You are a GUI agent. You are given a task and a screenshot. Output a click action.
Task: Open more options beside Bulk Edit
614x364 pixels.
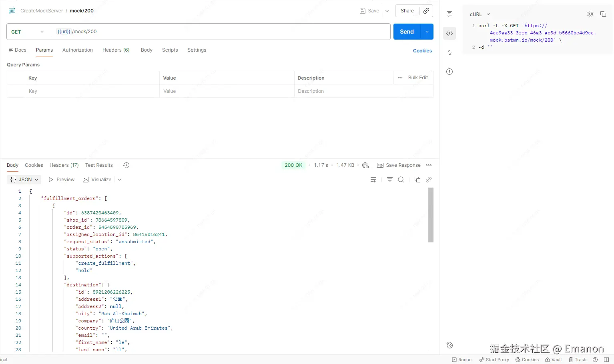[400, 78]
